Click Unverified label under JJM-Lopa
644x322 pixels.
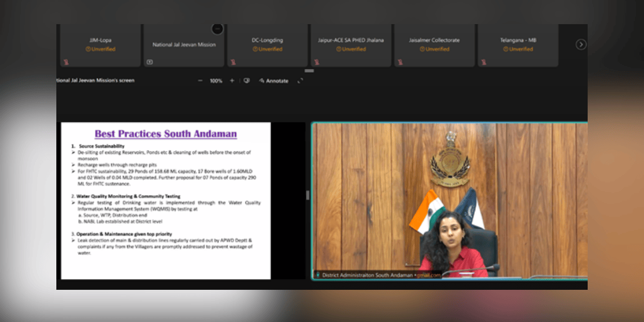coord(100,49)
